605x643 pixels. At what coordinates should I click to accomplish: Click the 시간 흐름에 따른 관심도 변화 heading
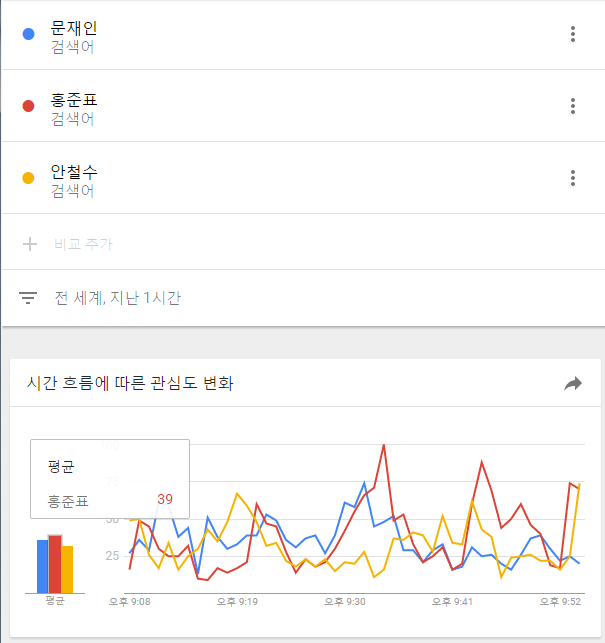(x=130, y=383)
